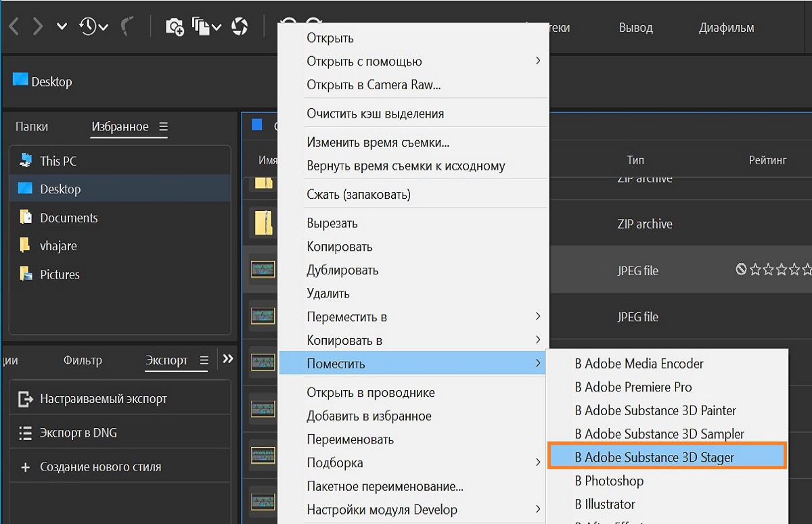Switch to the Фильтр tab

click(83, 360)
